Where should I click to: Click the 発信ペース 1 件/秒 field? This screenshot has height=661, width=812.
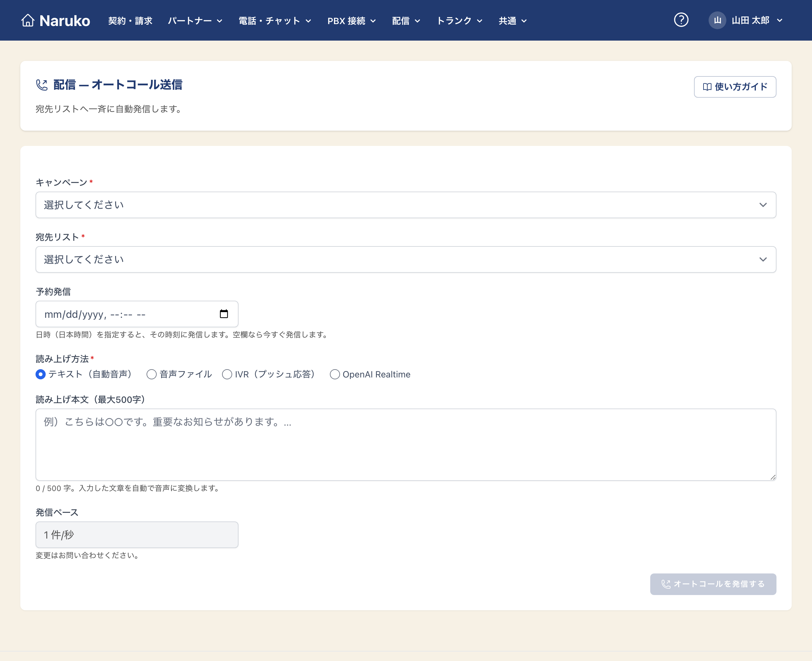point(137,534)
